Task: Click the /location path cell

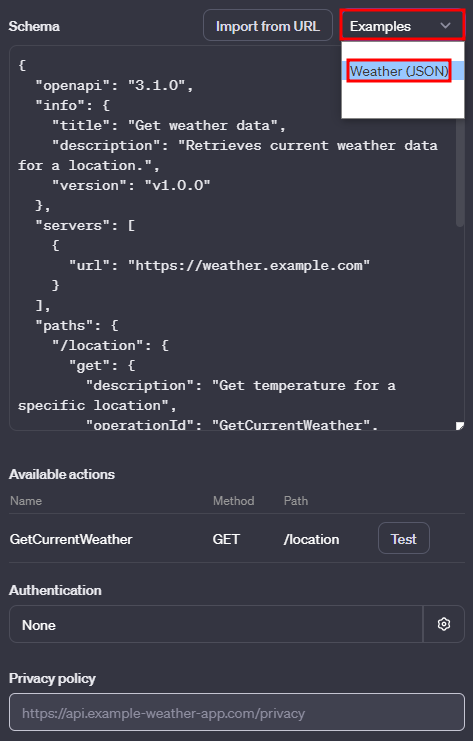Action: 311,539
